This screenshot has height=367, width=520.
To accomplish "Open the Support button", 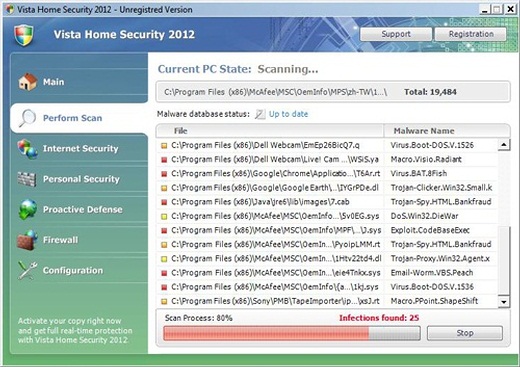I will (396, 34).
